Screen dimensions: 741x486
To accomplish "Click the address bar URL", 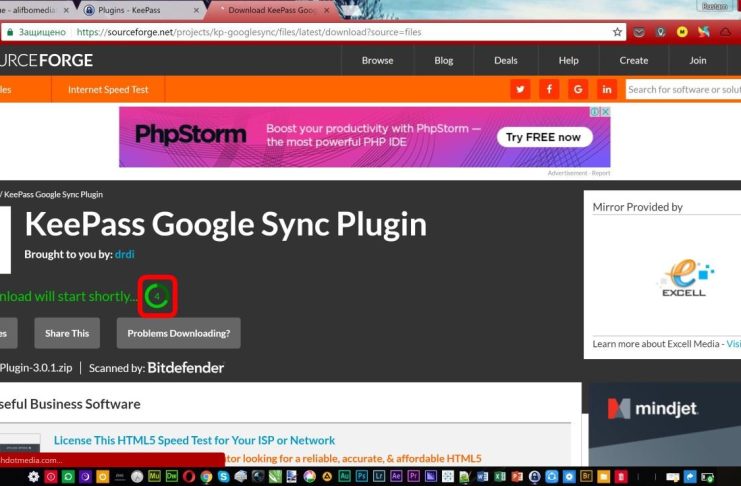I will 249,32.
